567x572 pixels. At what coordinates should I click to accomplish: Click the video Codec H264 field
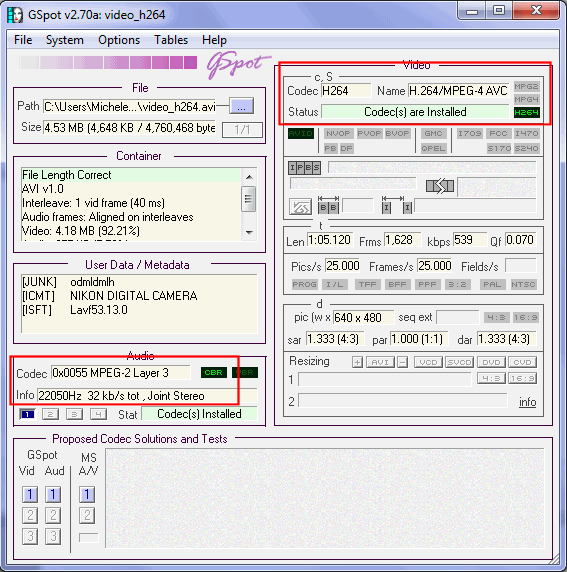(x=346, y=90)
